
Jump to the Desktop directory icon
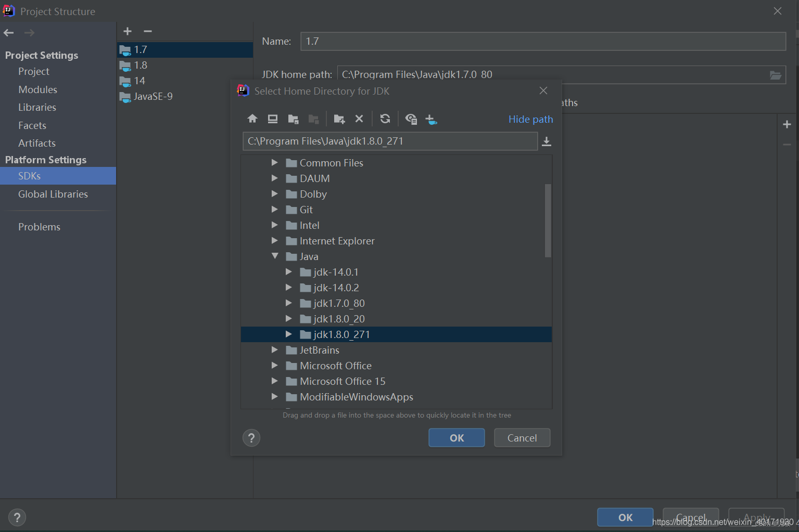tap(272, 119)
